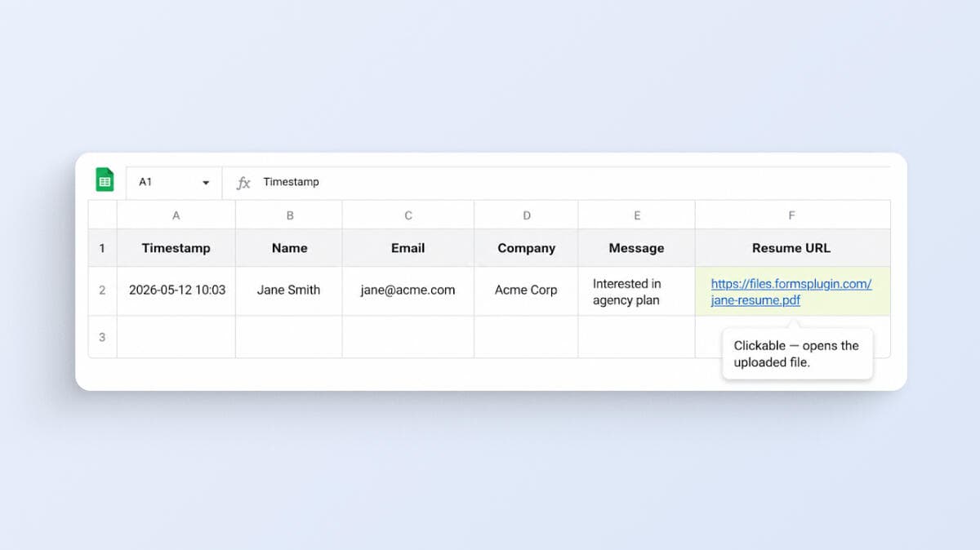Select the Acme Corp cell
The height and width of the screenshot is (550, 980).
(x=526, y=291)
